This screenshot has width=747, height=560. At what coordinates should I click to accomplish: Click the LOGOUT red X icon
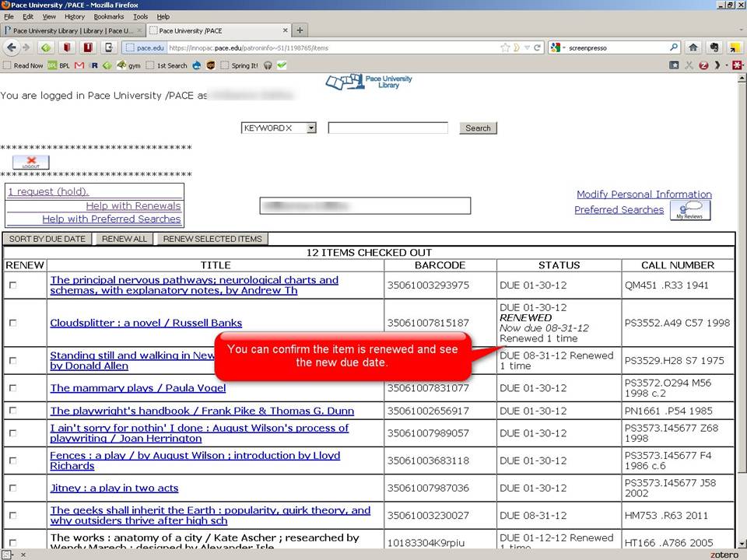[x=31, y=162]
